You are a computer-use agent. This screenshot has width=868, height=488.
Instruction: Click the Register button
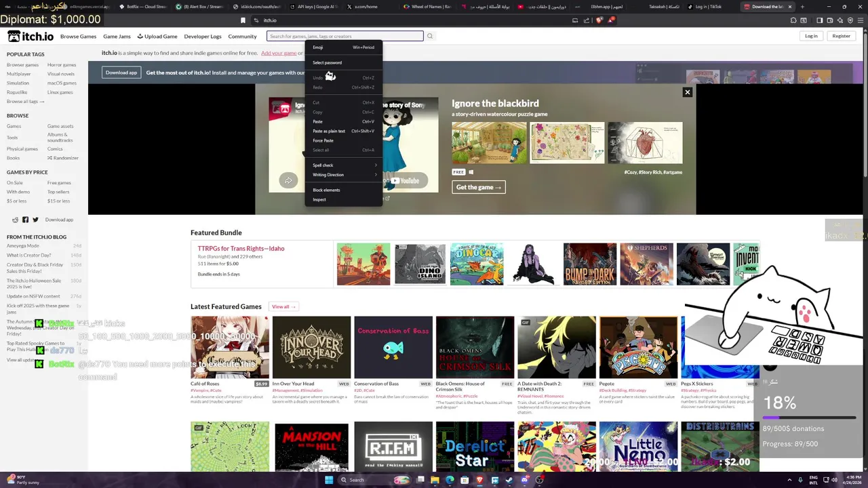click(x=841, y=36)
